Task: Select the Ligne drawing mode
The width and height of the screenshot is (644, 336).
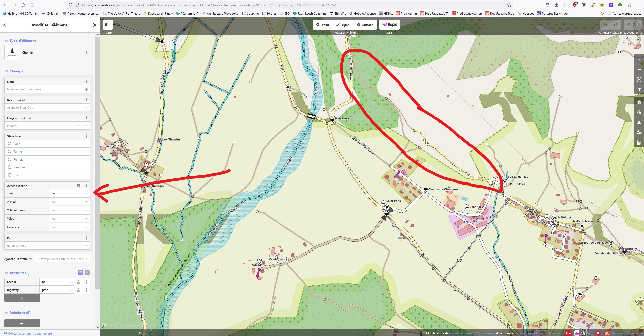Action: pyautogui.click(x=343, y=25)
